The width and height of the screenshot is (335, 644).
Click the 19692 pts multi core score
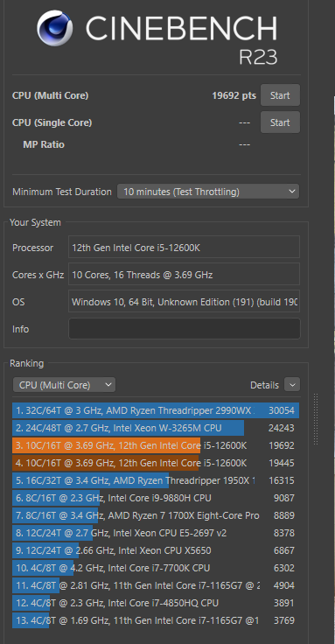pos(234,95)
